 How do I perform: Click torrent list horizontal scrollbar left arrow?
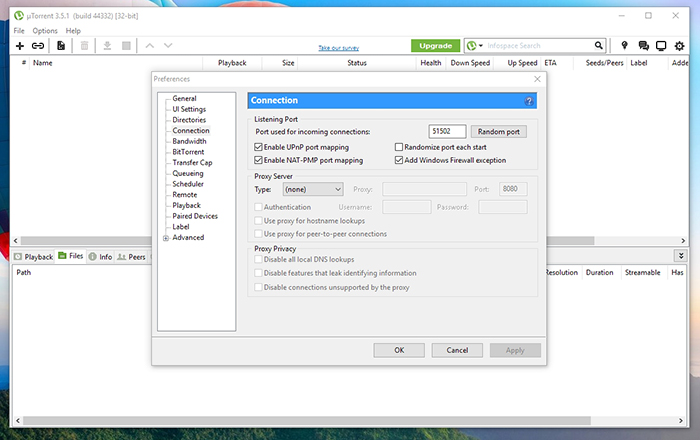[x=16, y=241]
